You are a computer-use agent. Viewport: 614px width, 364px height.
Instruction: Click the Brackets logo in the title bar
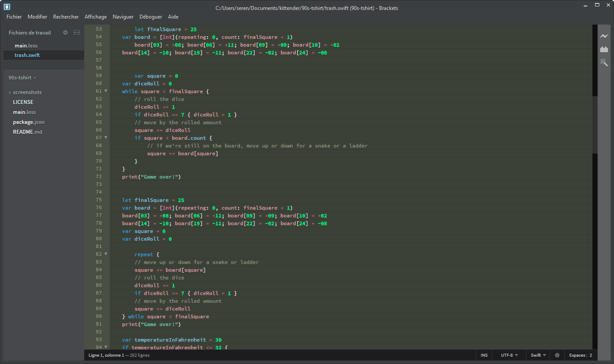click(7, 6)
